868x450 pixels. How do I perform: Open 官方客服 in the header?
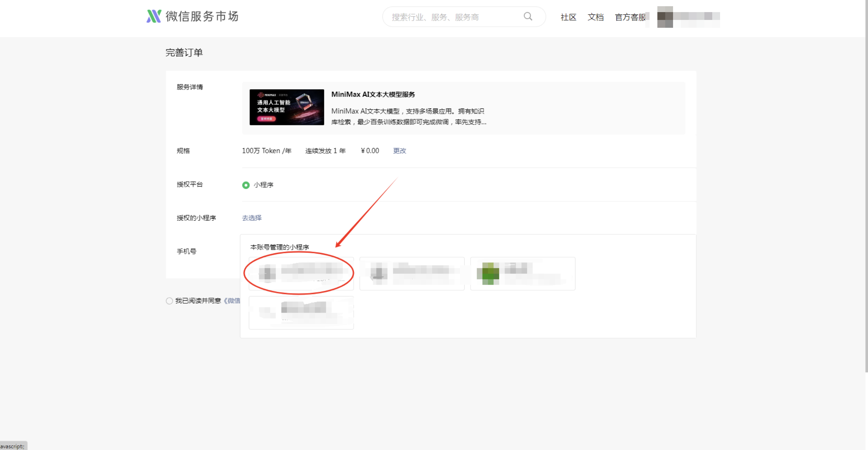point(630,17)
